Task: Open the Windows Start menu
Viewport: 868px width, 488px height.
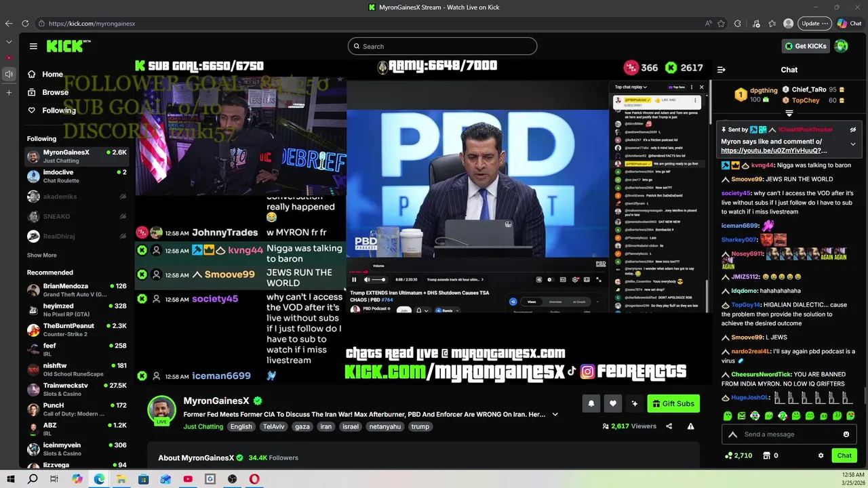Action: coord(10,479)
